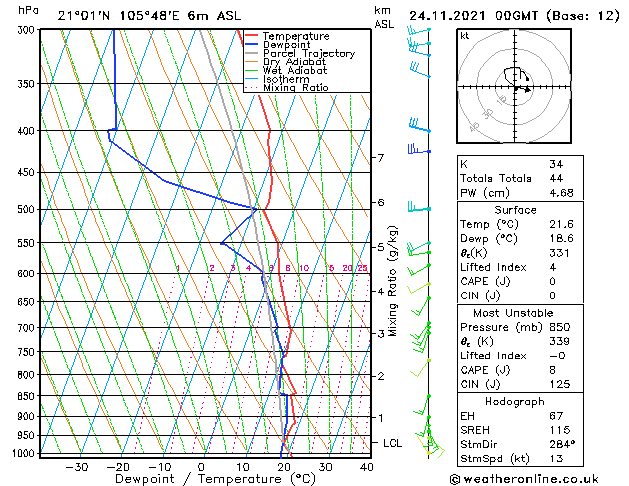Click the StmSpd (kt) value 13

(556, 459)
